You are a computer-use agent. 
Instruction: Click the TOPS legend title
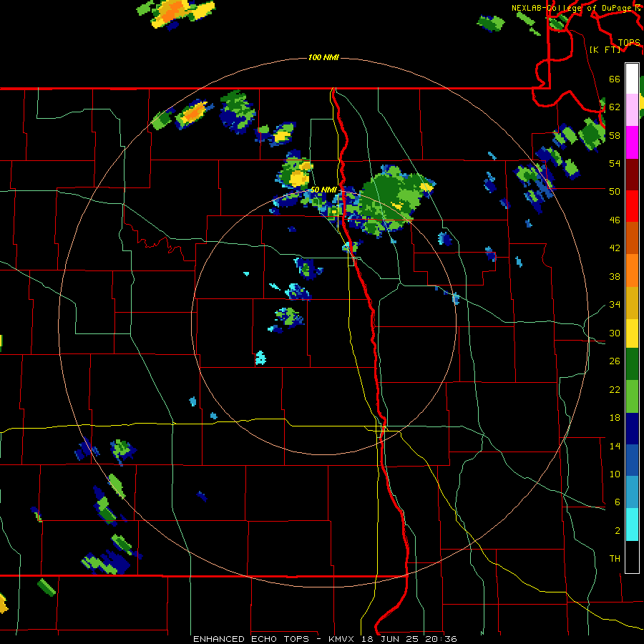click(629, 43)
